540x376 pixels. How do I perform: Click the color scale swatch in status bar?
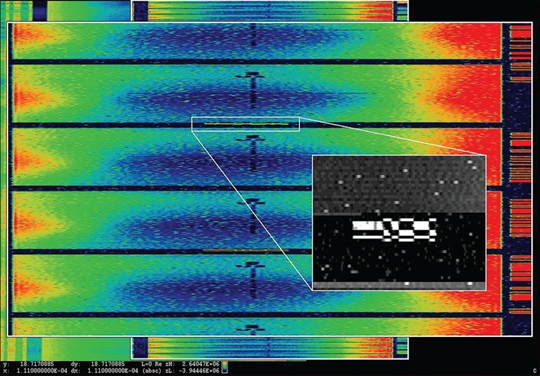(x=225, y=367)
